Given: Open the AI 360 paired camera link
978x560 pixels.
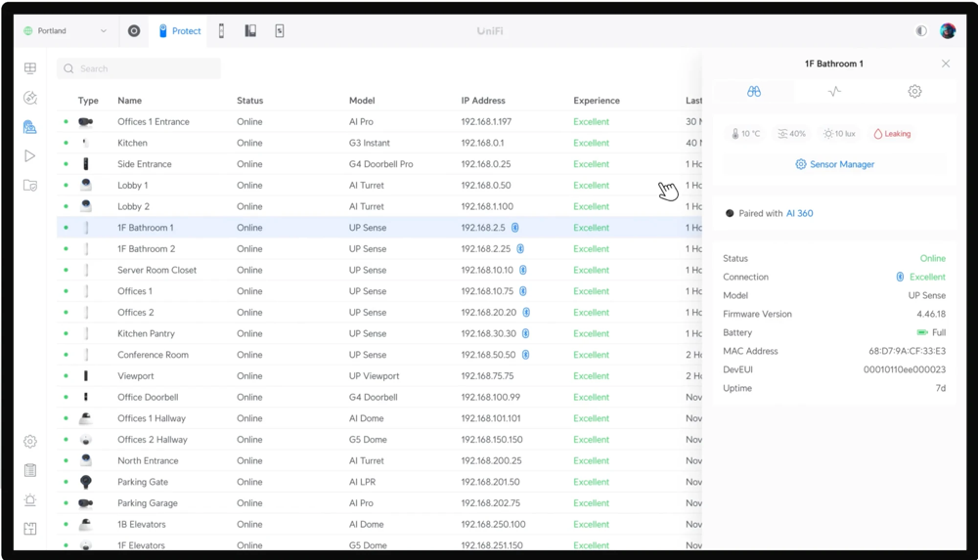Looking at the screenshot, I should click(799, 213).
